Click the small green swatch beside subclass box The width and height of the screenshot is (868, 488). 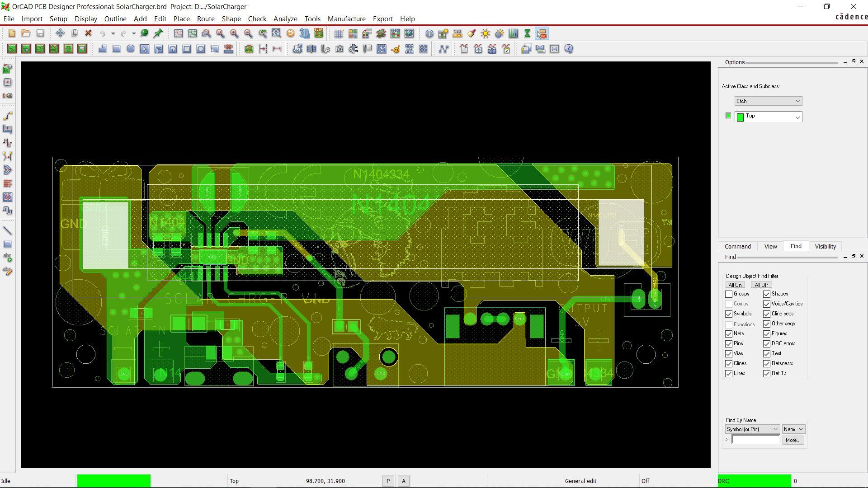728,116
